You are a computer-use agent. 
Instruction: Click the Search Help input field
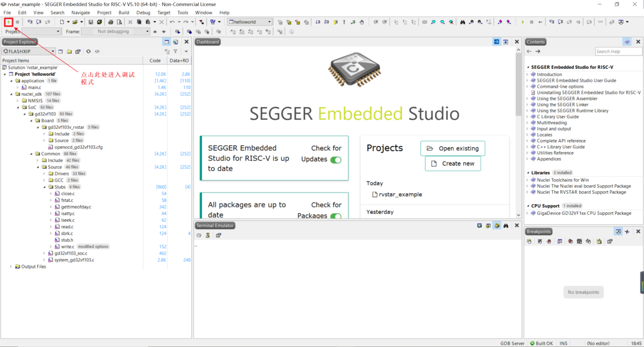[618, 51]
